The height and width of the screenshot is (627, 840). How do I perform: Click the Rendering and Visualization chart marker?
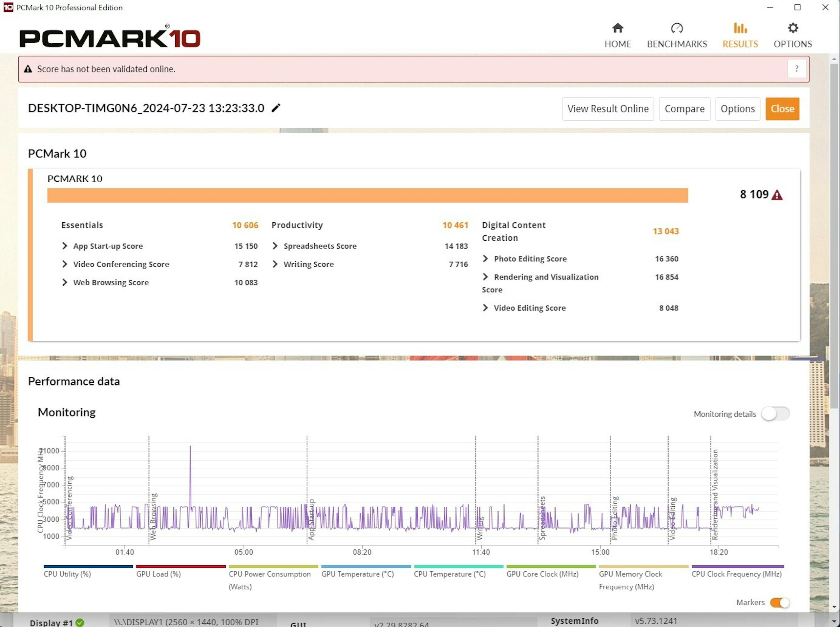click(x=715, y=494)
